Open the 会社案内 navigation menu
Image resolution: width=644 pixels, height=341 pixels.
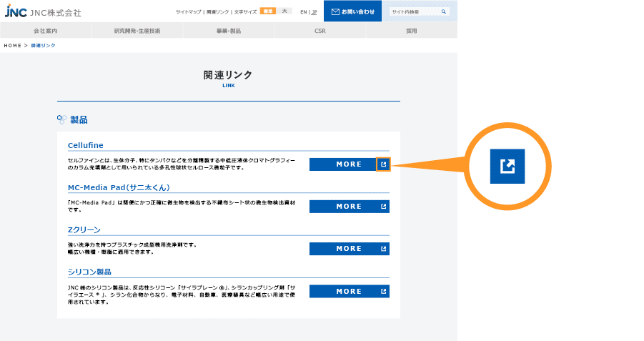pos(46,31)
